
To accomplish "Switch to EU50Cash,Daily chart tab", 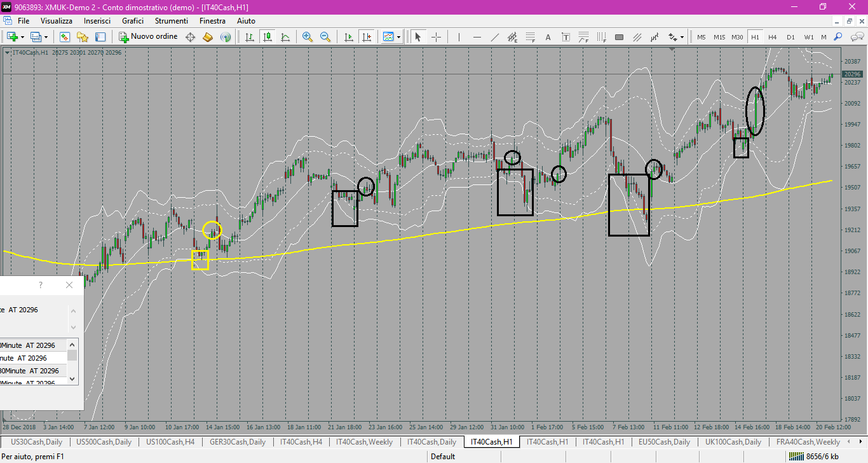I will 664,441.
